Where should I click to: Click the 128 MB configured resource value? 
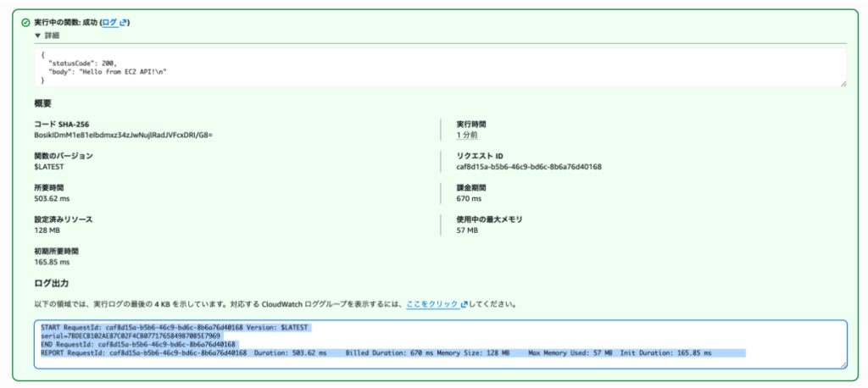[47, 230]
